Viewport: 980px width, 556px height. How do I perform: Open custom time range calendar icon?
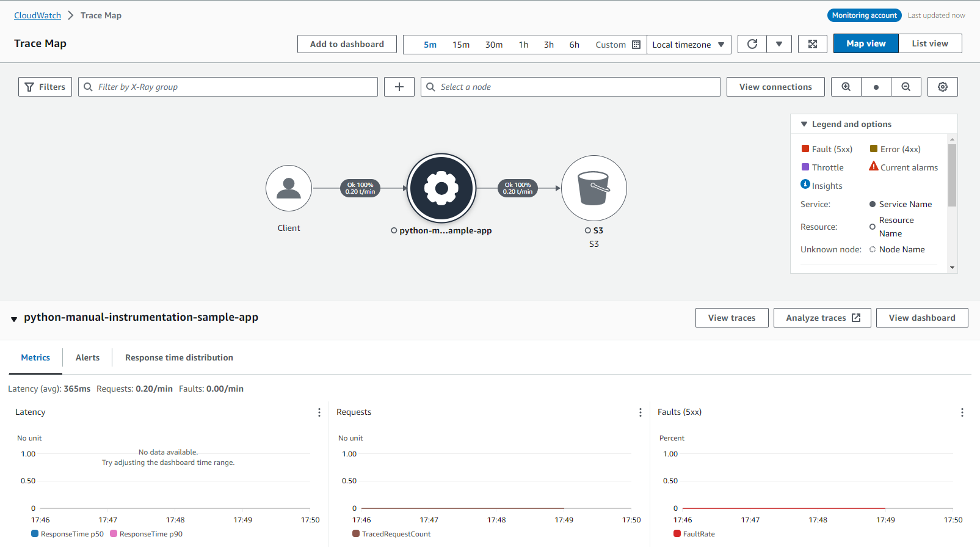point(636,45)
